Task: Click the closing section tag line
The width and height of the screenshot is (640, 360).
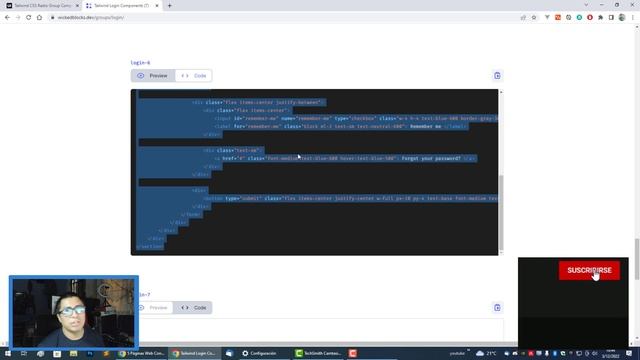Action: point(150,247)
